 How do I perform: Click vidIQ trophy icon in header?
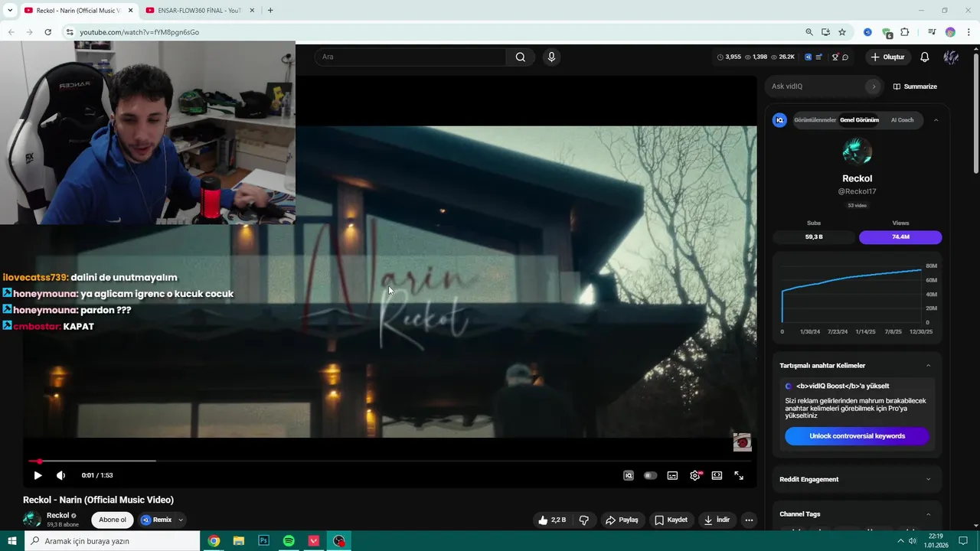pos(835,57)
